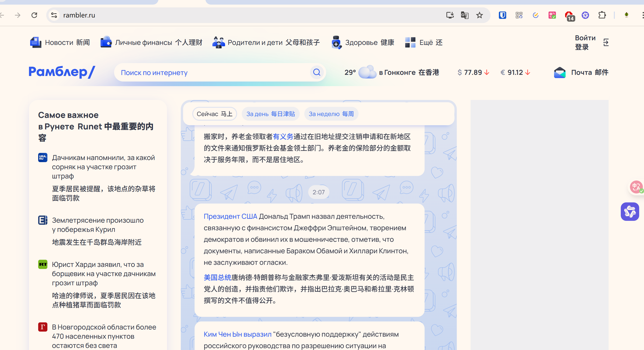The image size is (644, 350).
Task: Open the Почта mail envelope icon
Action: 560,73
